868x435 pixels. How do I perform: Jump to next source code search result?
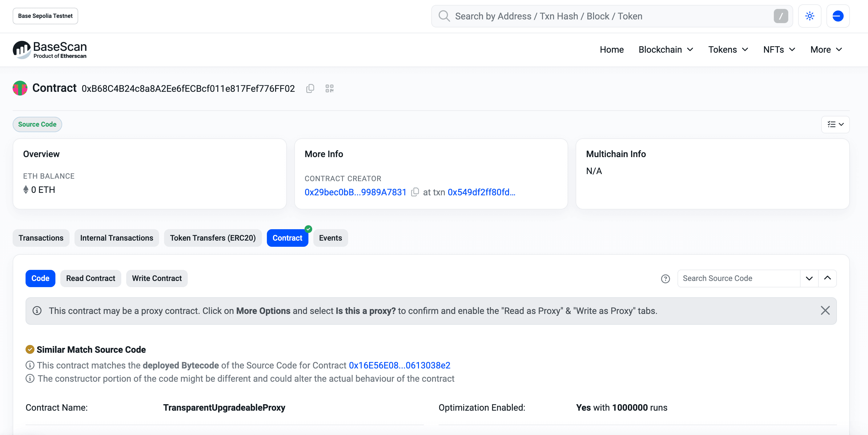[809, 278]
